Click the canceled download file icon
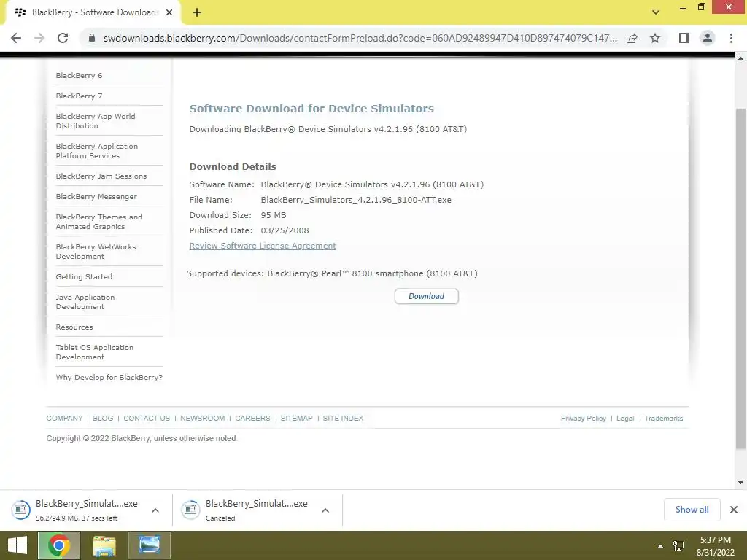Screen dimensions: 747x560 [x=190, y=510]
